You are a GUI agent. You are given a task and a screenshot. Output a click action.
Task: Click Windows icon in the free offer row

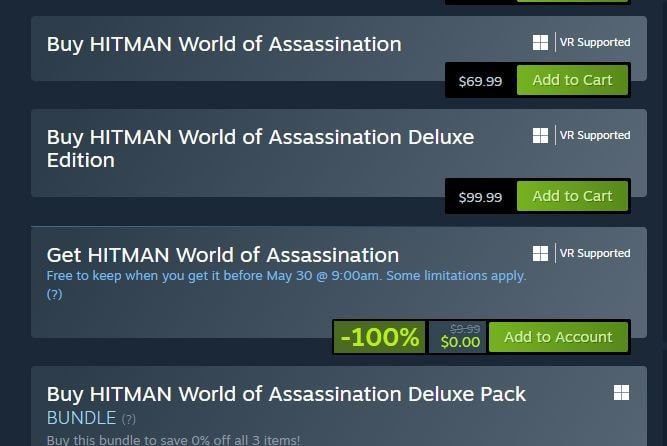coord(540,254)
